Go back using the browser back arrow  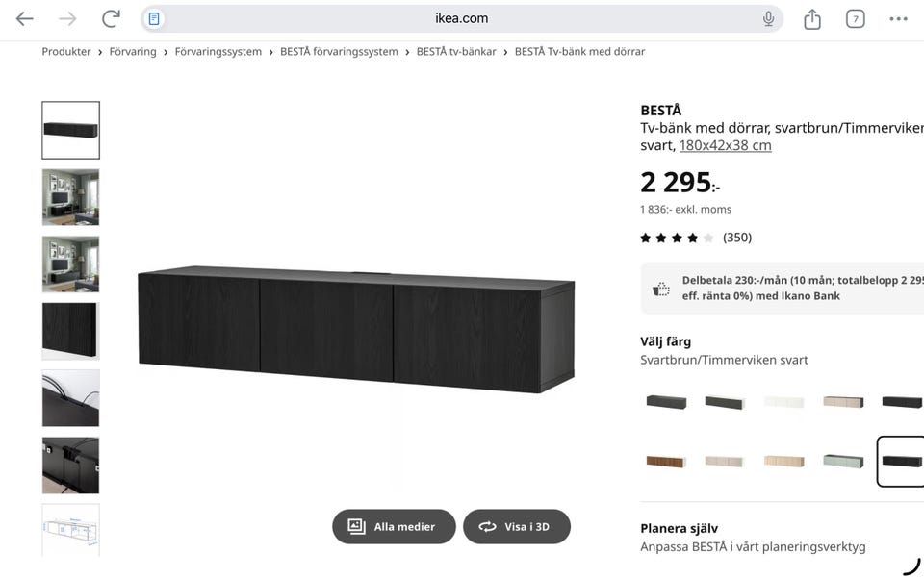pos(24,19)
